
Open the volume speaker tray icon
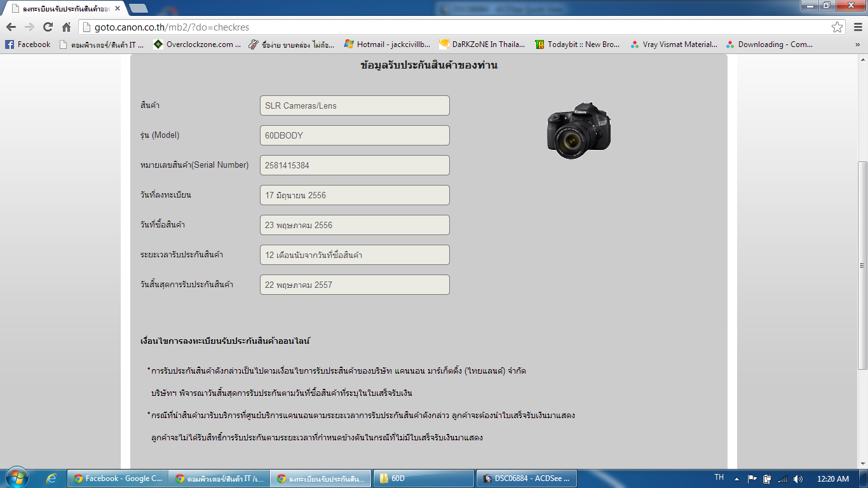[x=798, y=478]
